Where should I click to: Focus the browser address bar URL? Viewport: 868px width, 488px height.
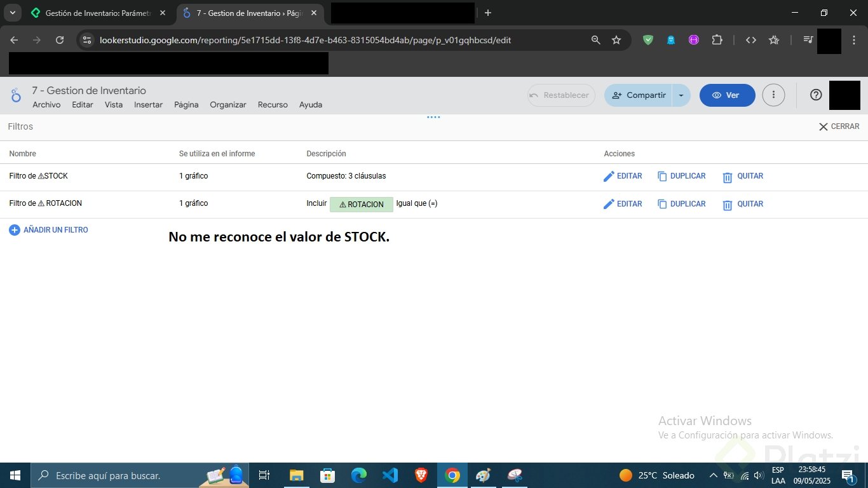pyautogui.click(x=305, y=40)
